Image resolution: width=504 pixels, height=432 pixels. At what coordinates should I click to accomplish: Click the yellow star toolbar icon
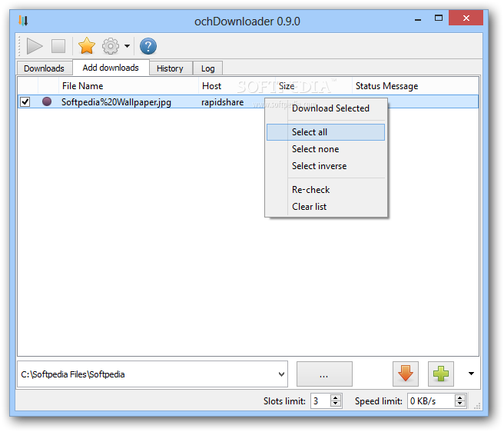click(87, 45)
